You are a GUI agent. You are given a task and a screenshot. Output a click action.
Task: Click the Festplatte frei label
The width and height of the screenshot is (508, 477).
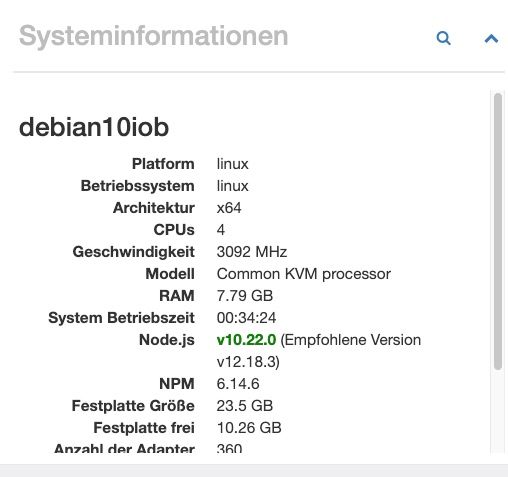[x=144, y=428]
